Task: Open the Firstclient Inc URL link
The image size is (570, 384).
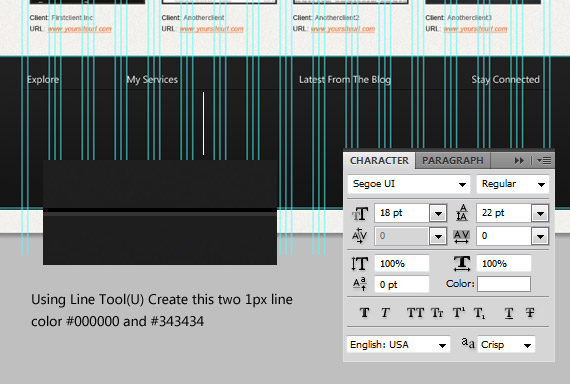Action: (80, 29)
